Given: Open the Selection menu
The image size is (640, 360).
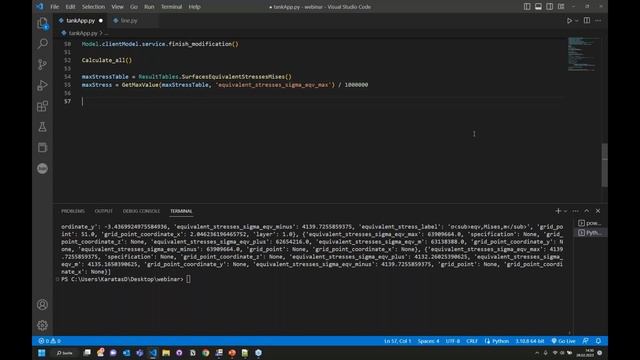Looking at the screenshot, I should click(x=93, y=7).
